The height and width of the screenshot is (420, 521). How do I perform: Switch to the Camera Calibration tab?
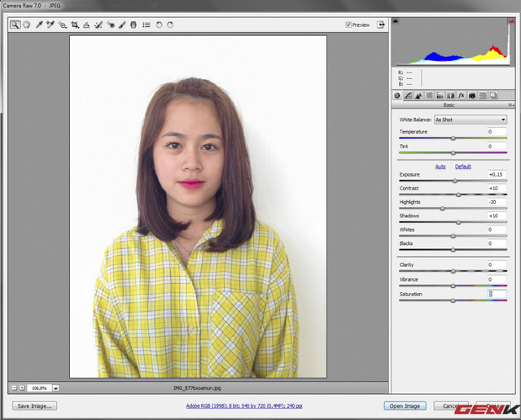(472, 96)
